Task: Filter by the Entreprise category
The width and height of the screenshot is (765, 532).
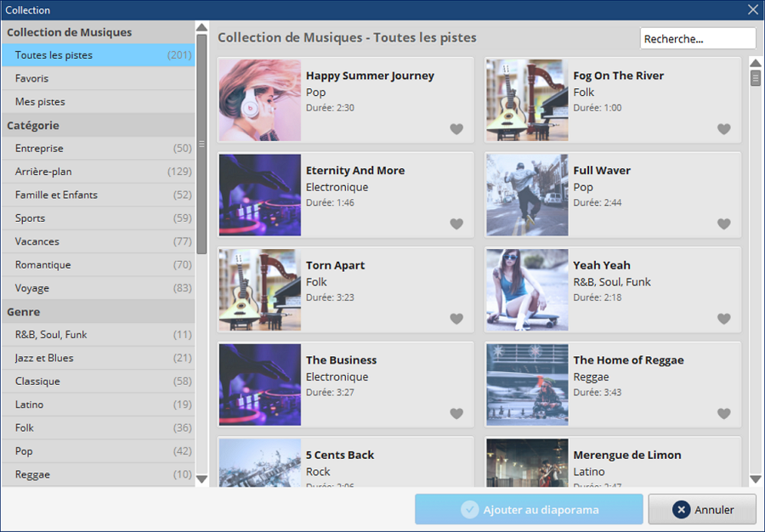Action: tap(98, 148)
